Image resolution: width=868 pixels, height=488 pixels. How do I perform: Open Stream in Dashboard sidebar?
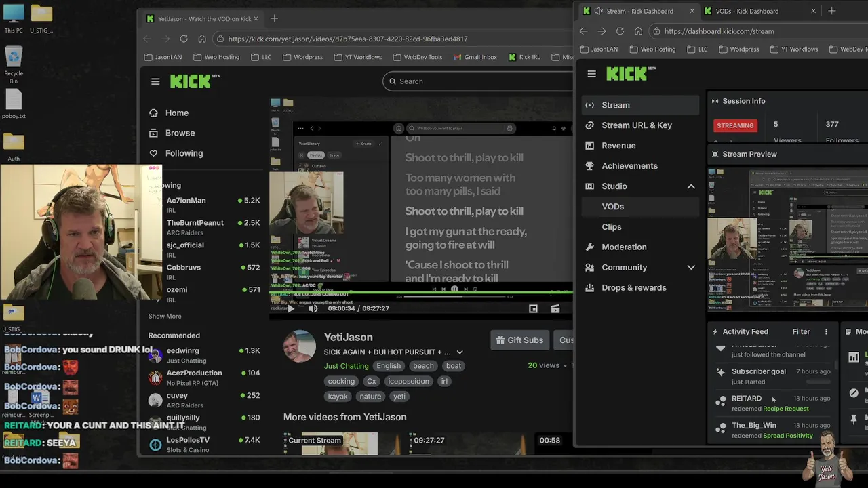(x=640, y=105)
